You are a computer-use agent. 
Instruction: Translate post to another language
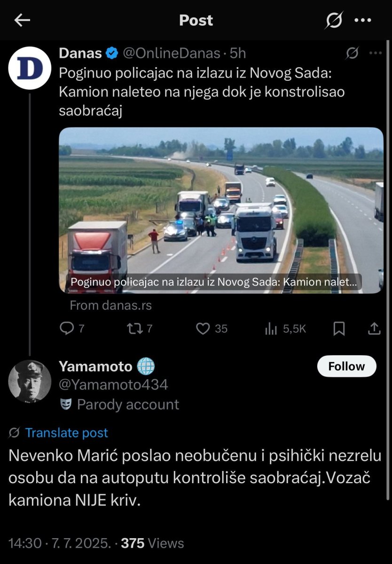pos(66,433)
